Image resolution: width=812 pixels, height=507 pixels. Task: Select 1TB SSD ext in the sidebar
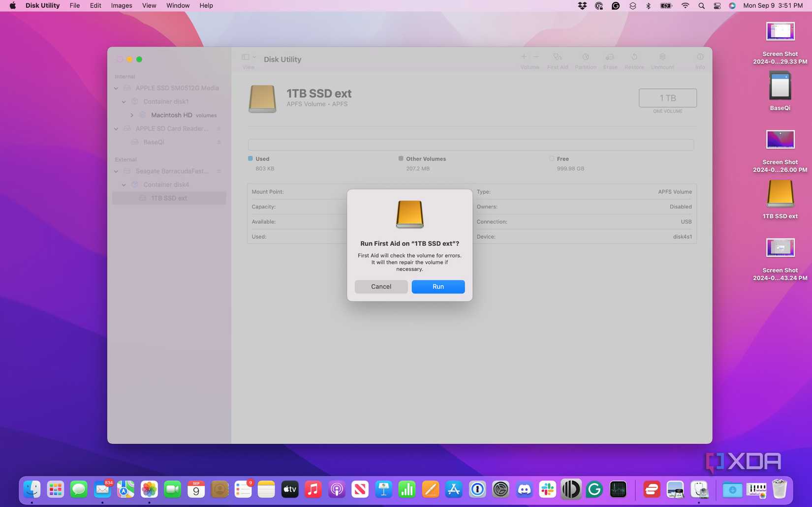pos(169,198)
